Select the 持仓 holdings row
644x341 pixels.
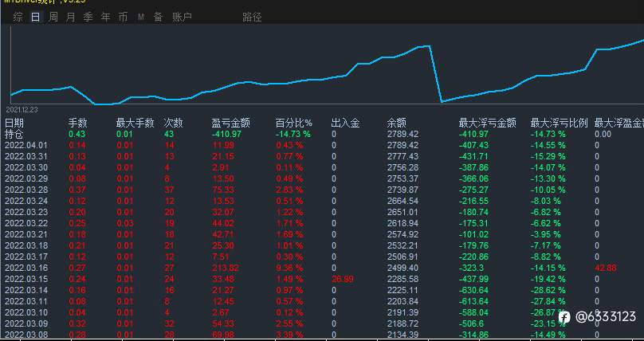pyautogui.click(x=322, y=134)
